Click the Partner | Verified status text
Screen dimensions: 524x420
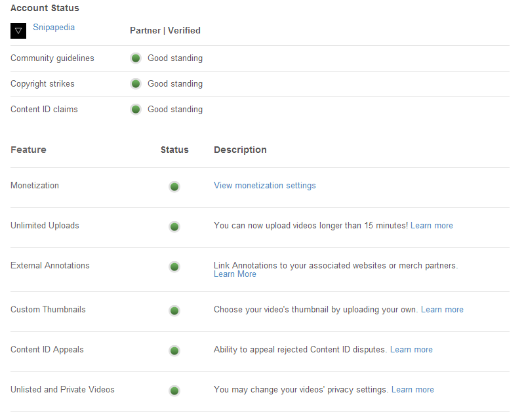coord(165,31)
